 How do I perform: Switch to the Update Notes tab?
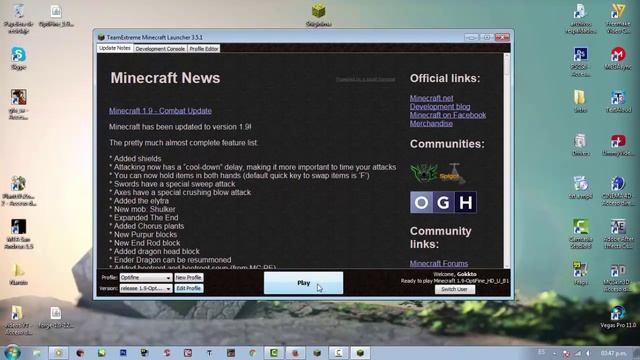pos(115,48)
